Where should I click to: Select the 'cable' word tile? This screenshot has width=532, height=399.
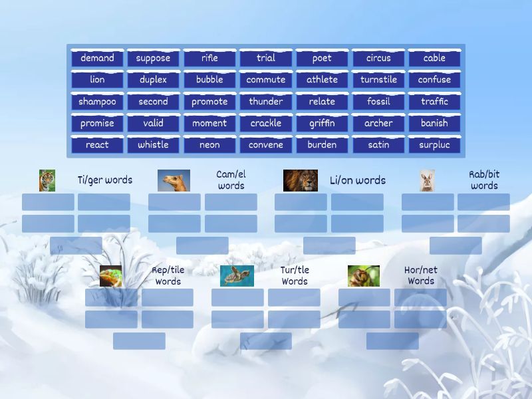click(434, 59)
